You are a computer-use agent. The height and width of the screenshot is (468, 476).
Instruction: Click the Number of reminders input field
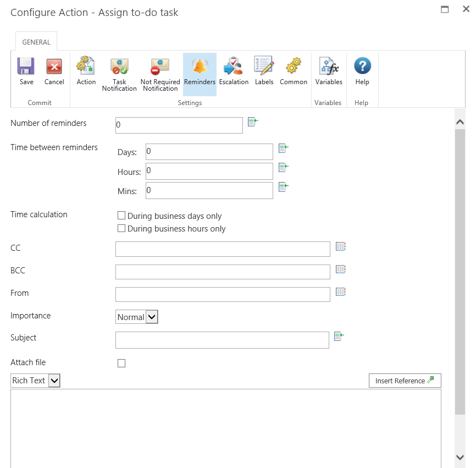point(179,125)
